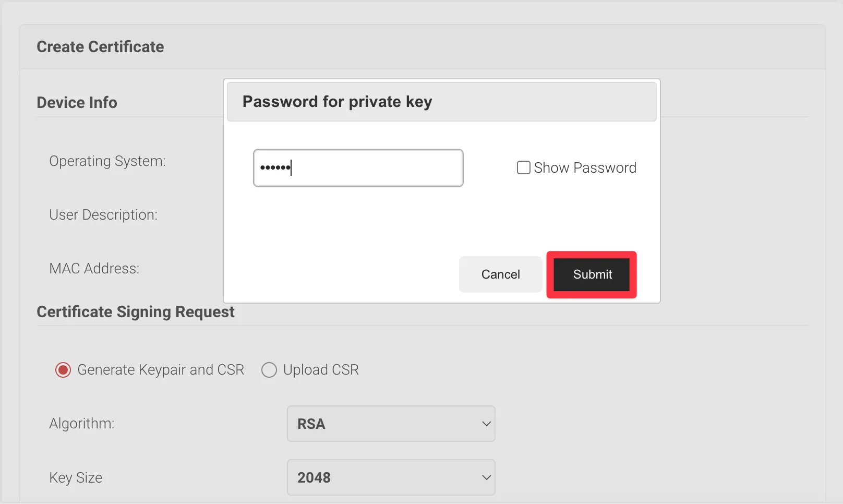Click the 'Password for private key' dialog title
843x504 pixels.
point(337,102)
